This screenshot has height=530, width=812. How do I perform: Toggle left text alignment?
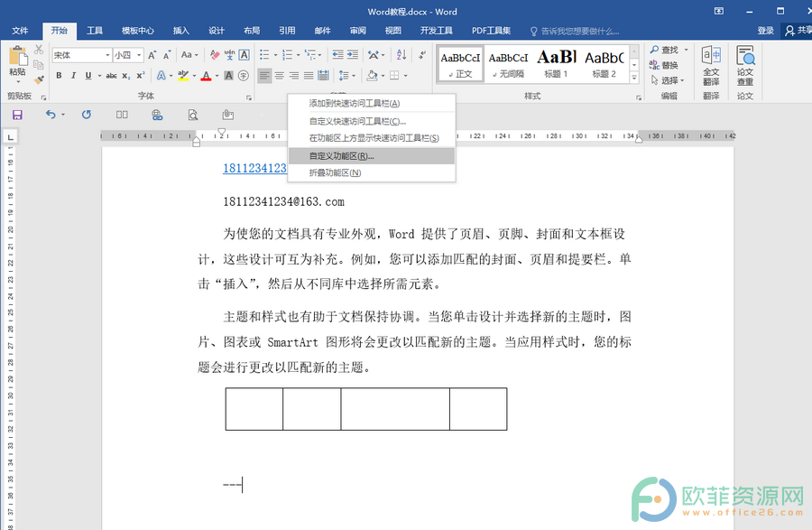click(264, 76)
